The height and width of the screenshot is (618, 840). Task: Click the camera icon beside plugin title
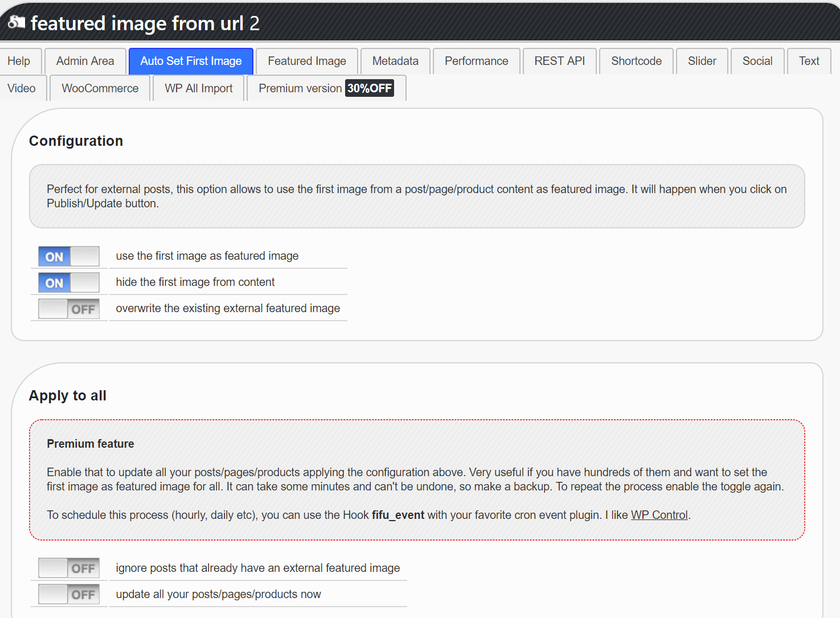point(17,22)
